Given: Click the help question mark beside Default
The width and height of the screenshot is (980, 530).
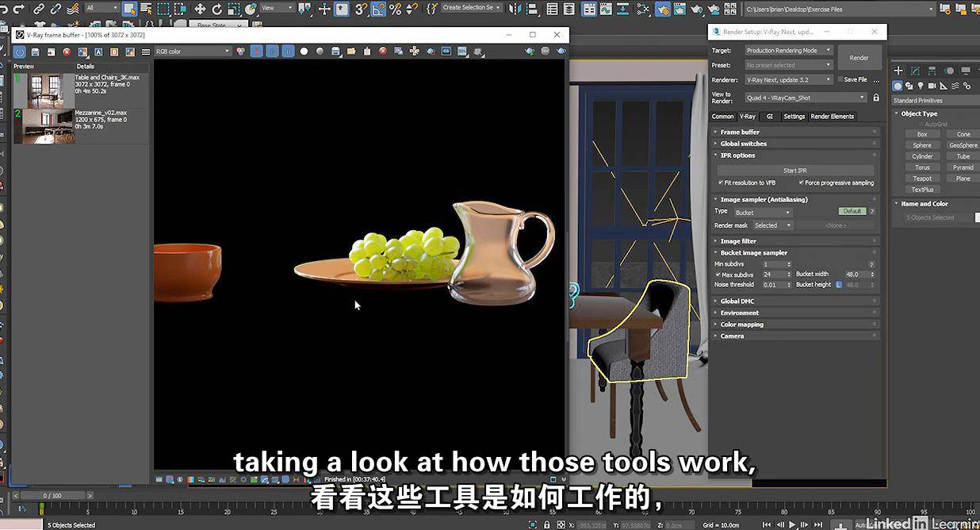Looking at the screenshot, I should [872, 212].
